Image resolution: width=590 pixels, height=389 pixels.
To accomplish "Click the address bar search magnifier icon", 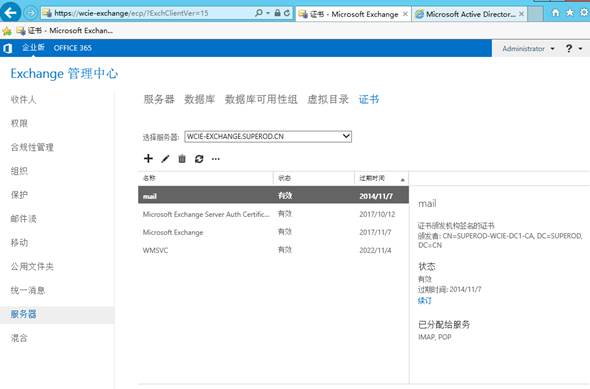I will click(x=259, y=13).
